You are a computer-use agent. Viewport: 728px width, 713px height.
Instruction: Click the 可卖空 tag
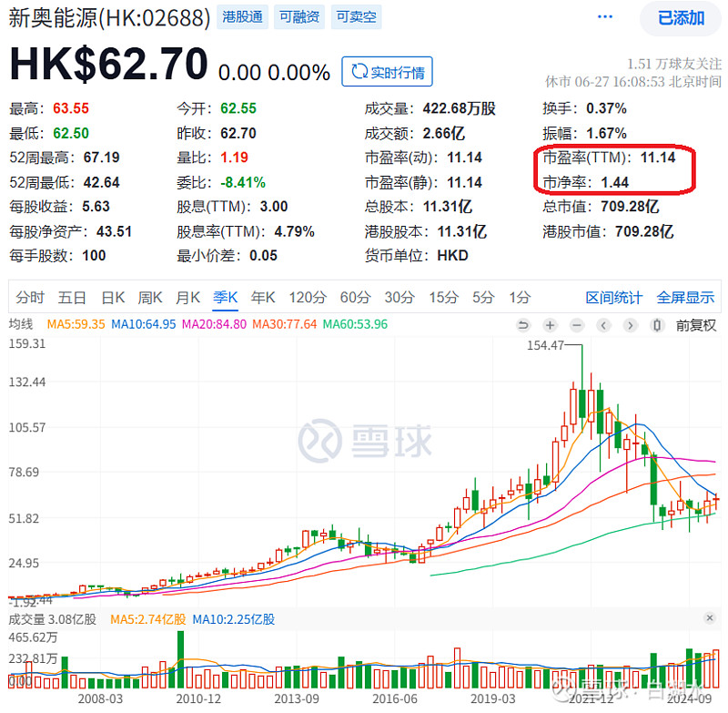coord(357,17)
